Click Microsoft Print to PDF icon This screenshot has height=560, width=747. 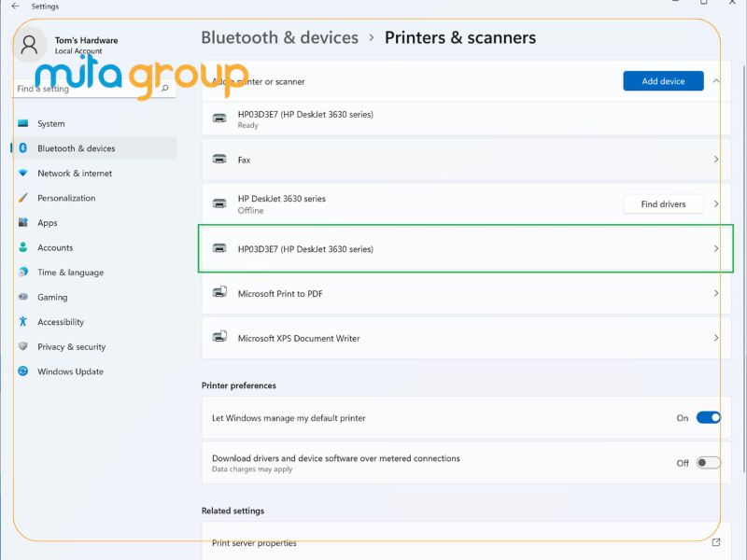point(219,292)
